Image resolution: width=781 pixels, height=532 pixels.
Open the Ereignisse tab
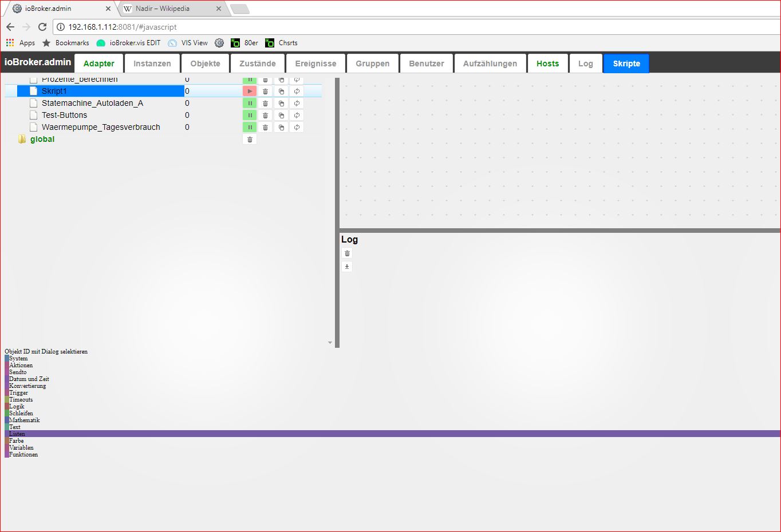315,63
